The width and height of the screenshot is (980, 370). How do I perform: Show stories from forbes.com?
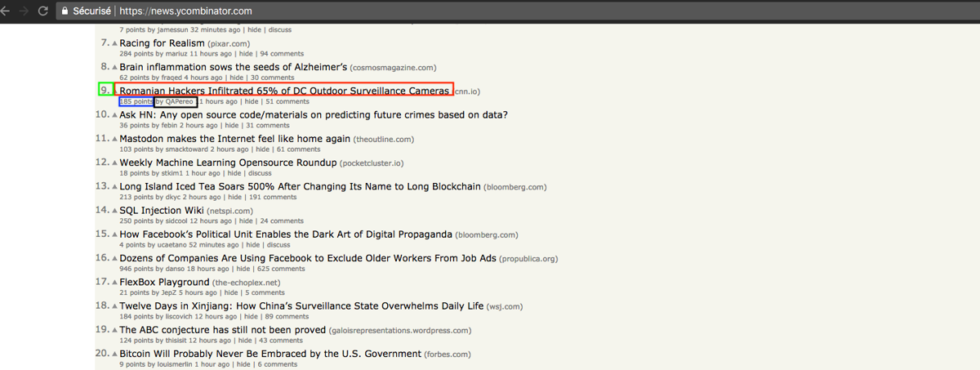[x=448, y=354]
